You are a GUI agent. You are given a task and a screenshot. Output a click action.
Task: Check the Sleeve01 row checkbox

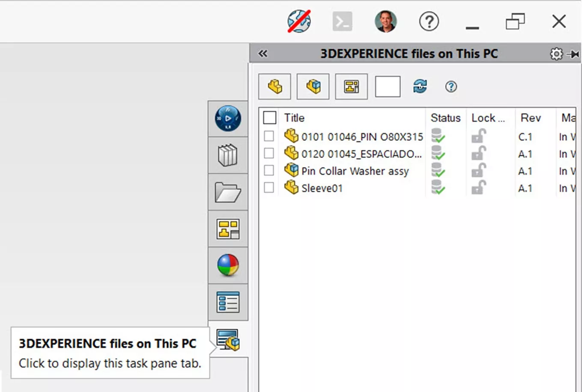click(269, 187)
